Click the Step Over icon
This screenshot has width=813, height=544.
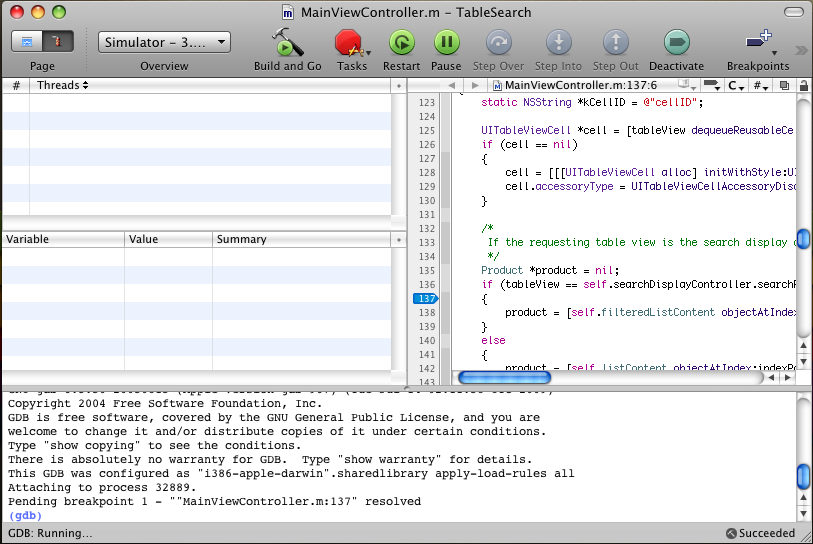498,43
